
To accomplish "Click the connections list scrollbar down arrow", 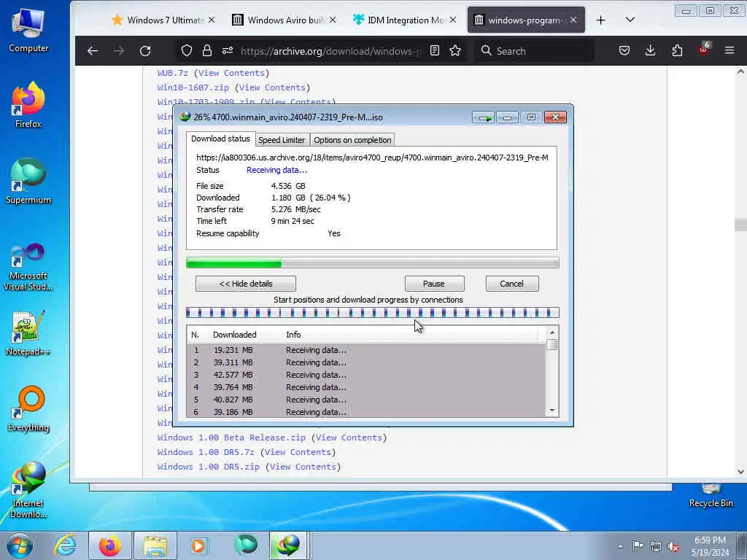I will (552, 411).
